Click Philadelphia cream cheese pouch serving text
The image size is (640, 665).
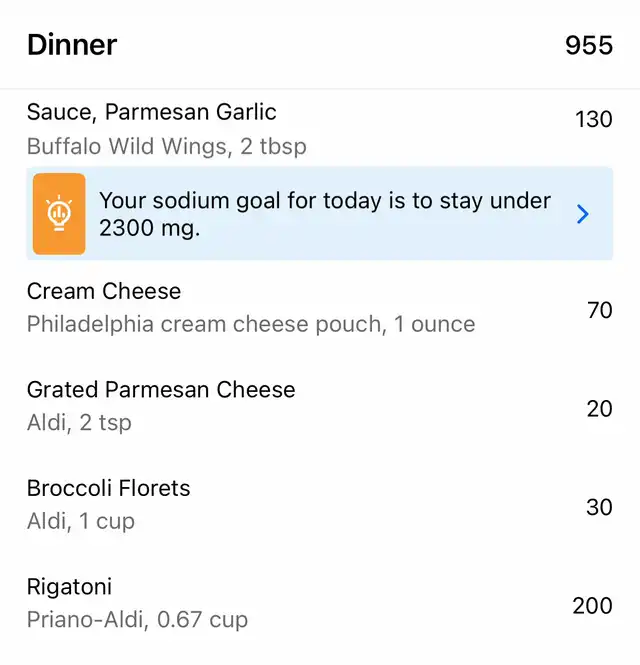click(251, 324)
